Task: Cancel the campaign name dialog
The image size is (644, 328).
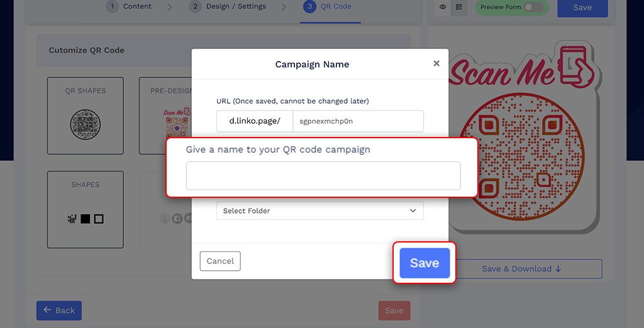Action: (220, 261)
